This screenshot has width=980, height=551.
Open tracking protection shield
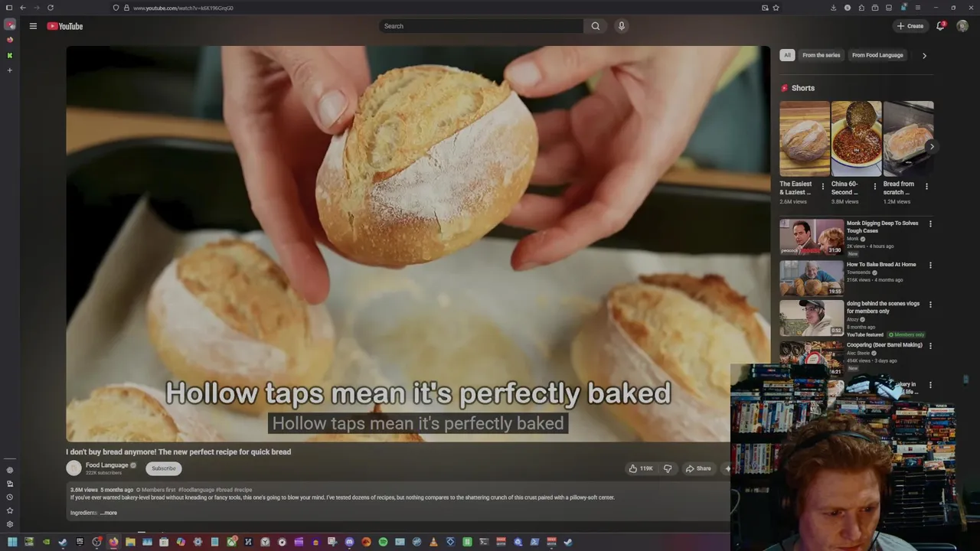point(116,8)
